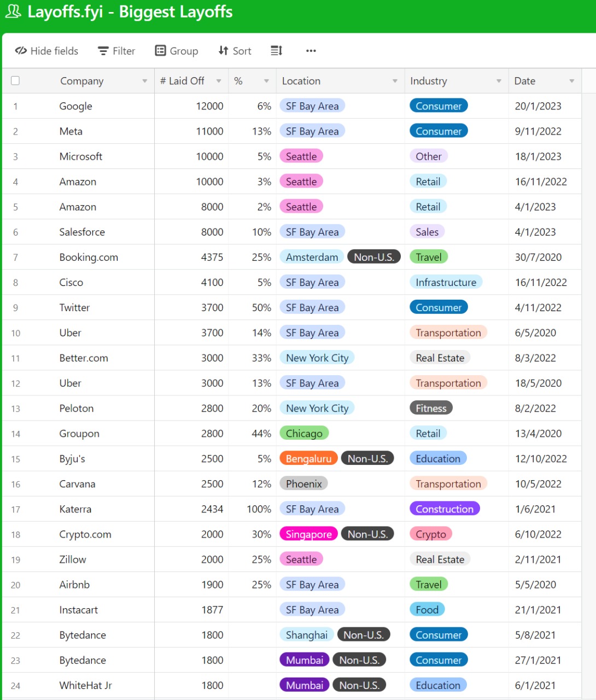Expand the Company column dropdown arrow
This screenshot has width=596, height=700.
[x=145, y=81]
